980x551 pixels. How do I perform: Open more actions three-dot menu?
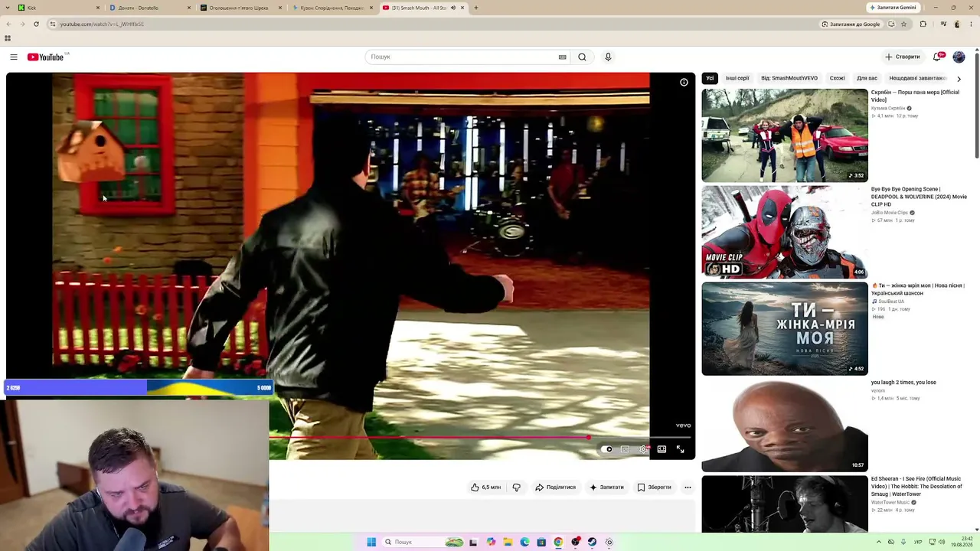click(688, 487)
